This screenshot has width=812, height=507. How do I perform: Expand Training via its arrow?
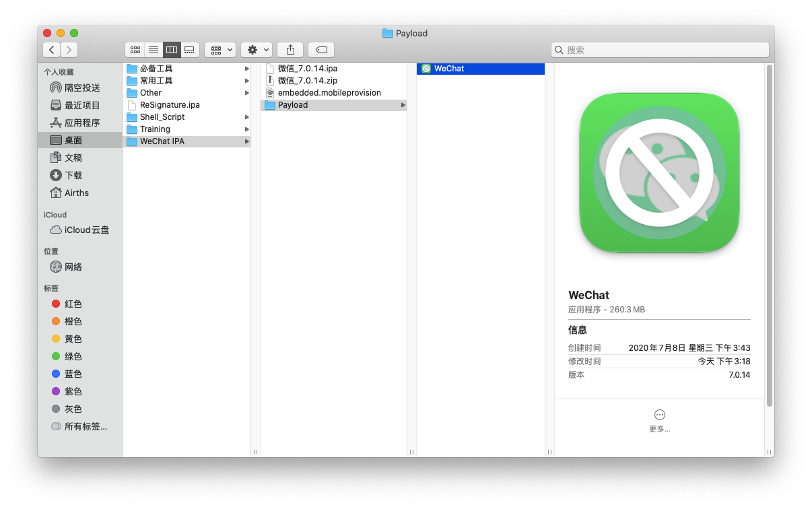coord(247,129)
